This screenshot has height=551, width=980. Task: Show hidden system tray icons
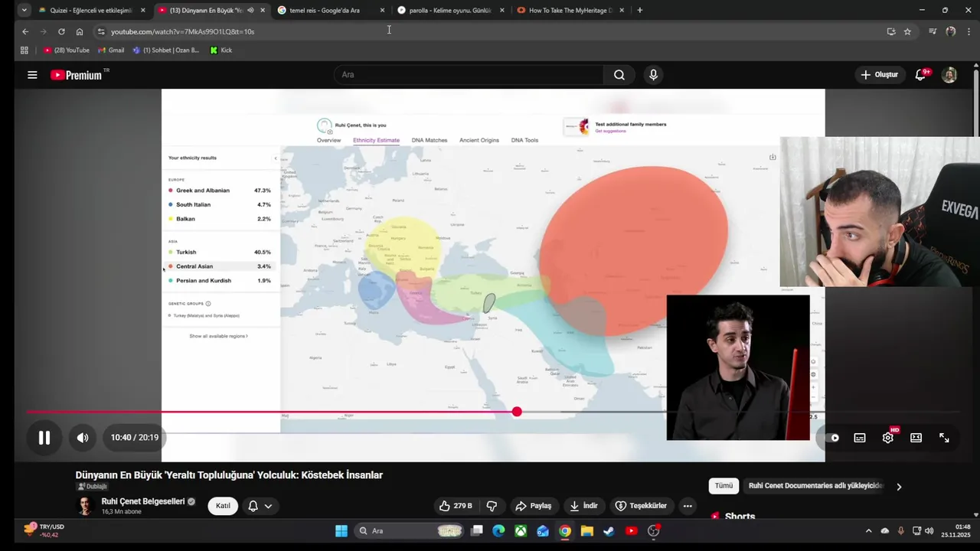pos(868,530)
